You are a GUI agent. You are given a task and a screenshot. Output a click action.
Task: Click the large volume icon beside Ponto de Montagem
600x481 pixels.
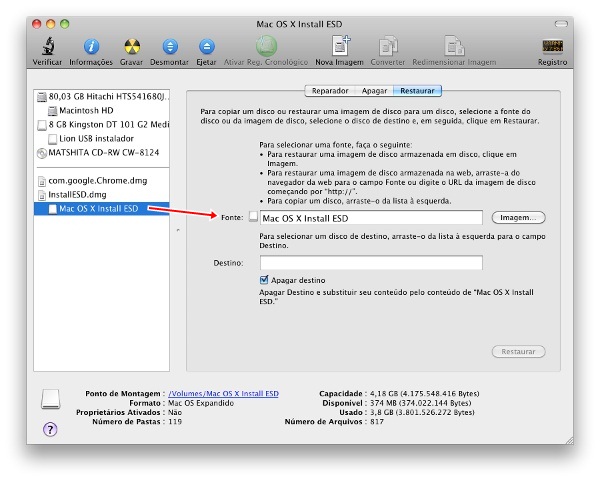(51, 399)
